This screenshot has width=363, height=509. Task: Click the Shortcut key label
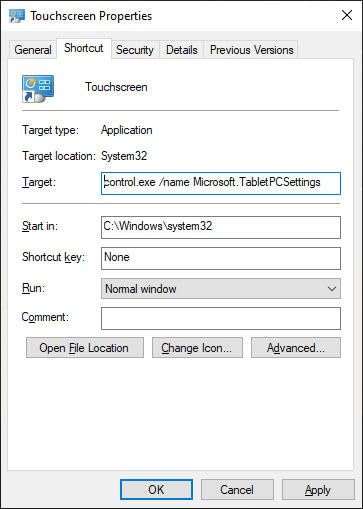(53, 257)
